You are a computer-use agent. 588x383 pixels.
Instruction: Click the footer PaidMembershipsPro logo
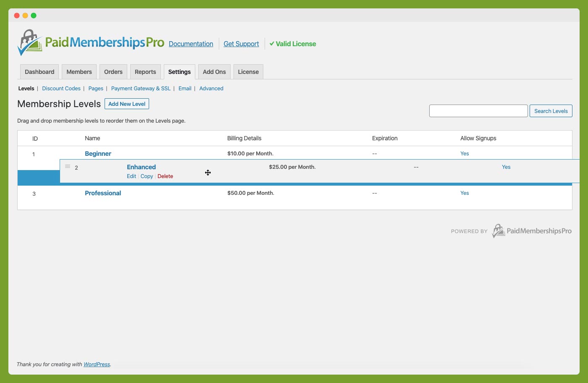[532, 231]
